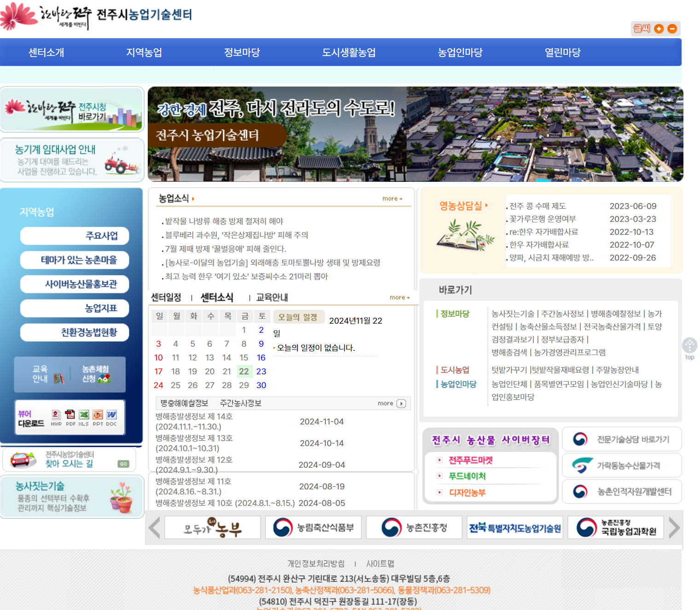Open the 국립농업과학원 banner logo
The image size is (700, 610).
[x=616, y=528]
